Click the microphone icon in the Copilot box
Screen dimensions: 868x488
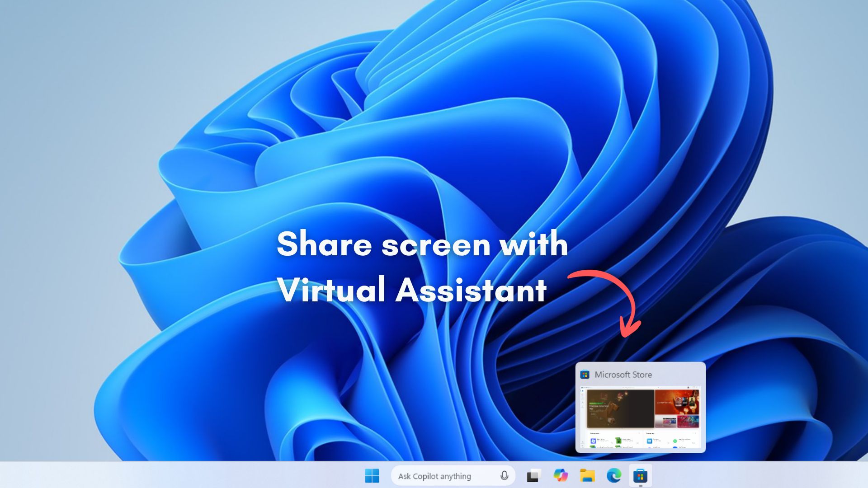point(505,476)
